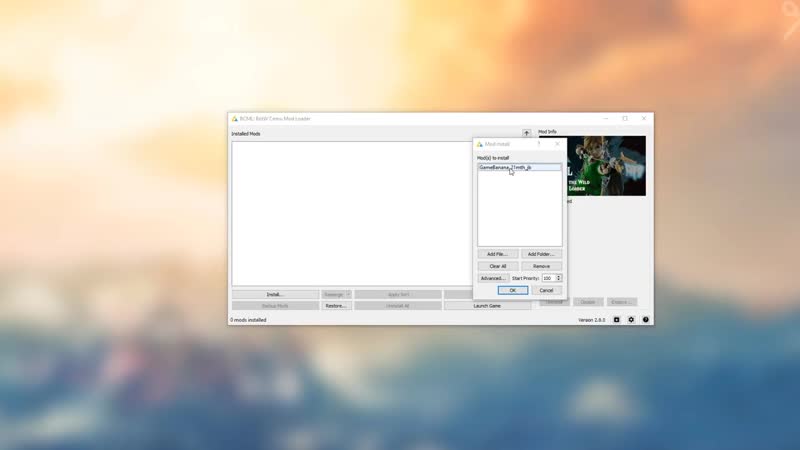The height and width of the screenshot is (450, 800).
Task: Click the Add File... button
Action: [497, 254]
